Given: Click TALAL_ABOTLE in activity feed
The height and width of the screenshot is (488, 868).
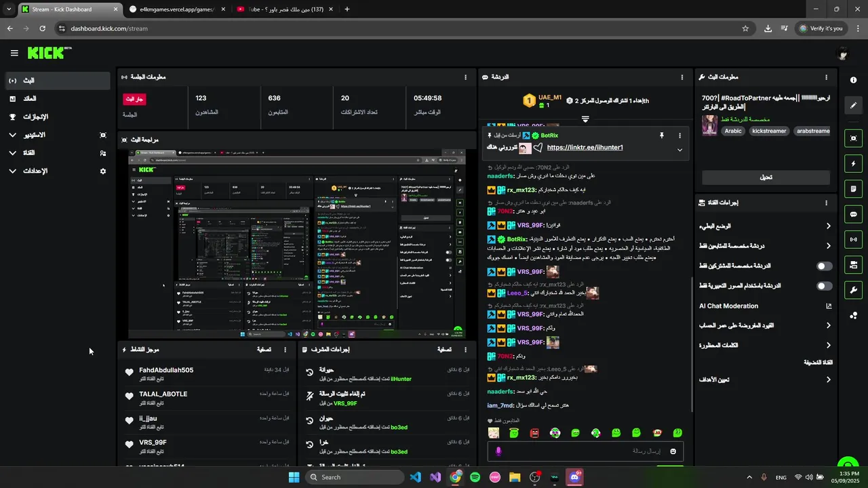Looking at the screenshot, I should pyautogui.click(x=163, y=394).
